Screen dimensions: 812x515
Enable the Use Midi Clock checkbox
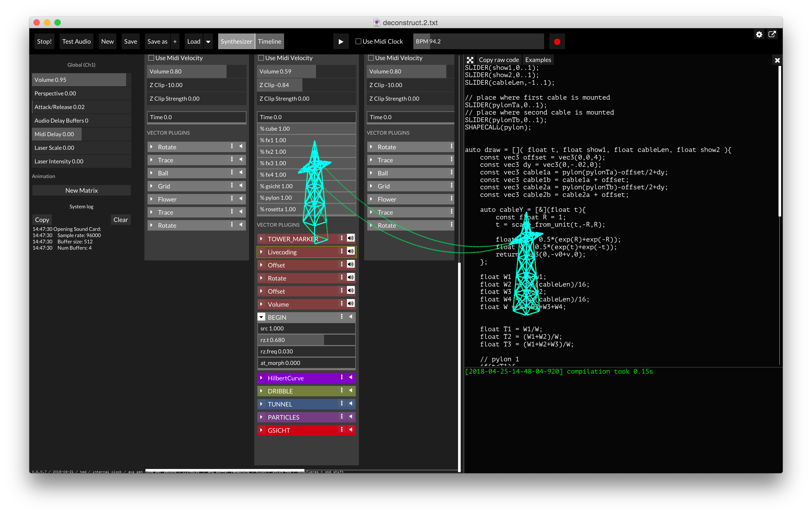(x=358, y=42)
